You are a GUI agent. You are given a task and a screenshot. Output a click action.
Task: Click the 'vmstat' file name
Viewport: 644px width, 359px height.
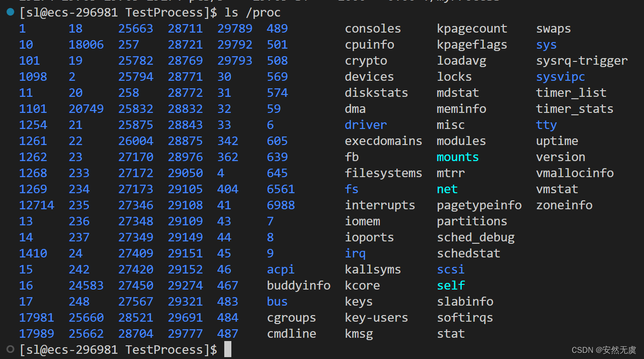point(557,189)
